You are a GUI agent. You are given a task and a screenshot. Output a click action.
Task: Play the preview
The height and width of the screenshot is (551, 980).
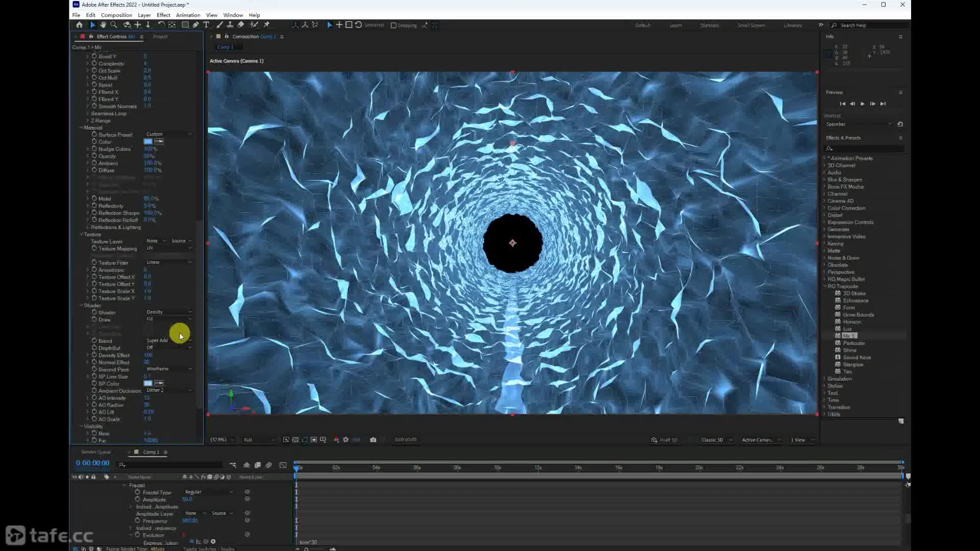point(863,104)
